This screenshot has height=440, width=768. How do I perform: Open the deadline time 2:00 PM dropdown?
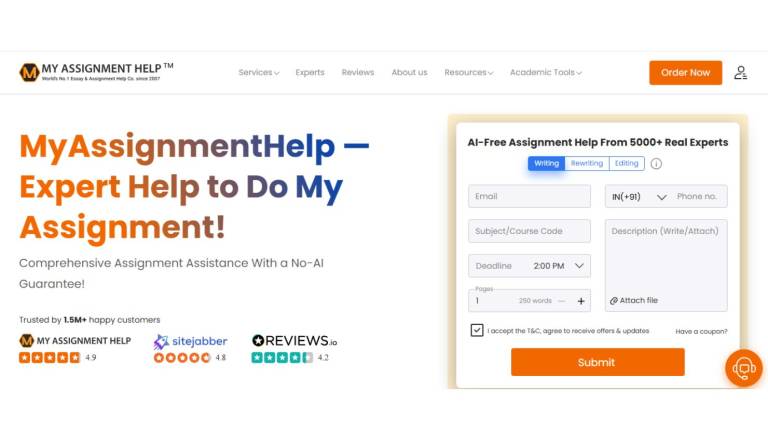point(559,266)
